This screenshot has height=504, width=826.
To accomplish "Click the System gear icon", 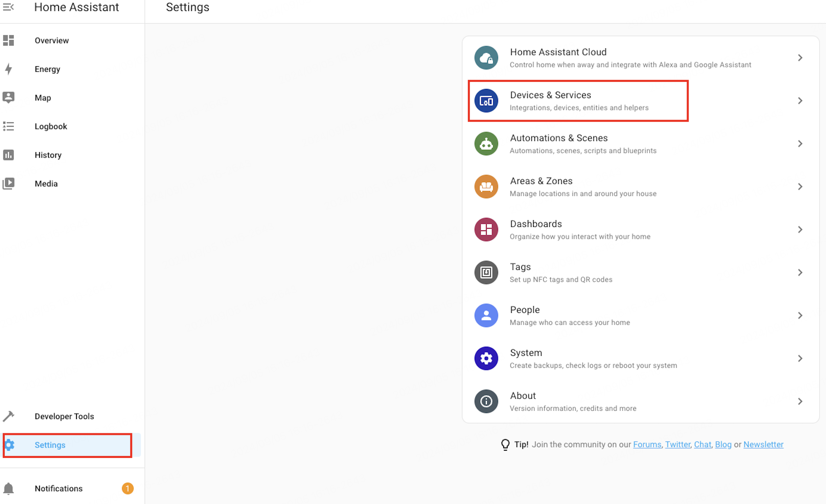I will coord(486,359).
